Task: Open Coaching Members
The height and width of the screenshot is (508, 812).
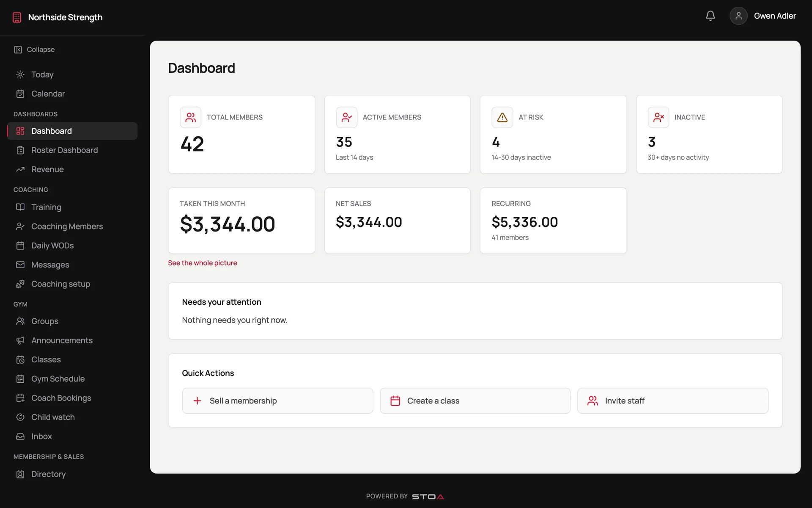Action: (72, 226)
